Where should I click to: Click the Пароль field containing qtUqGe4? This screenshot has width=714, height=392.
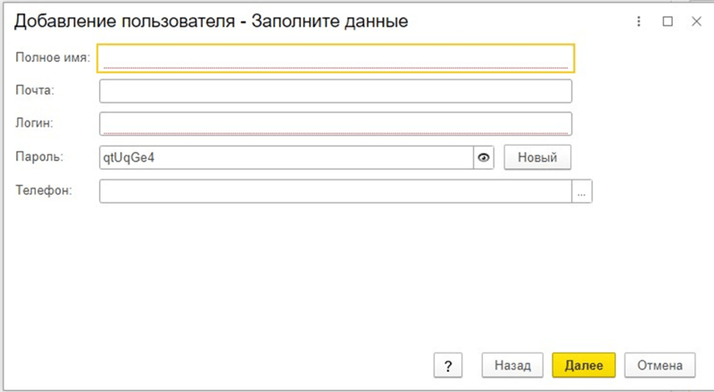click(x=286, y=158)
